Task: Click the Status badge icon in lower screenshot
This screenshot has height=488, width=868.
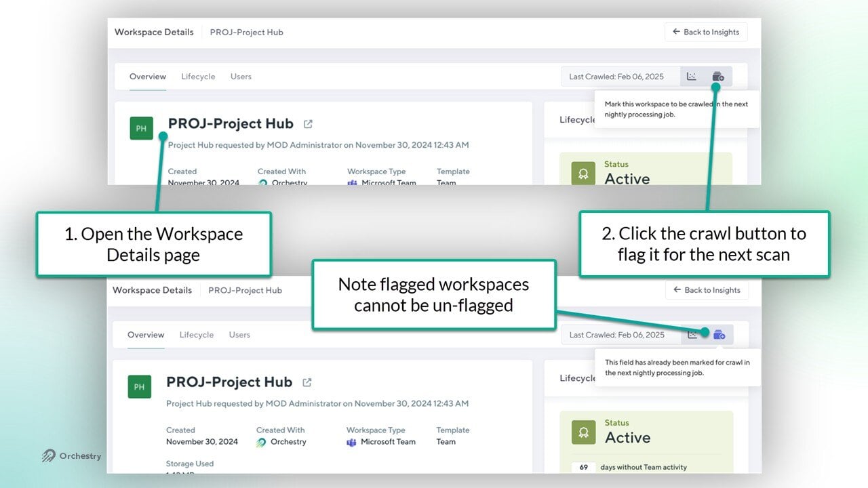Action: point(583,432)
